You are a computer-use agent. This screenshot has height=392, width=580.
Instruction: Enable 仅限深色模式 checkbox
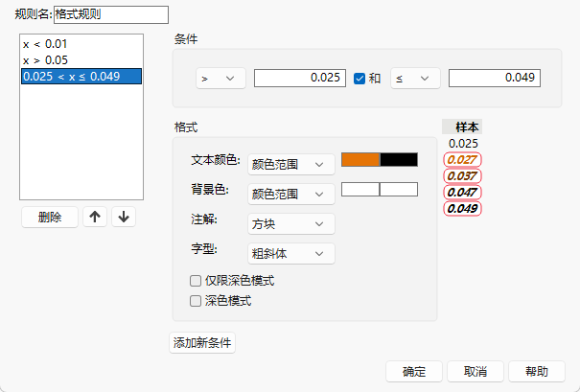click(x=196, y=281)
